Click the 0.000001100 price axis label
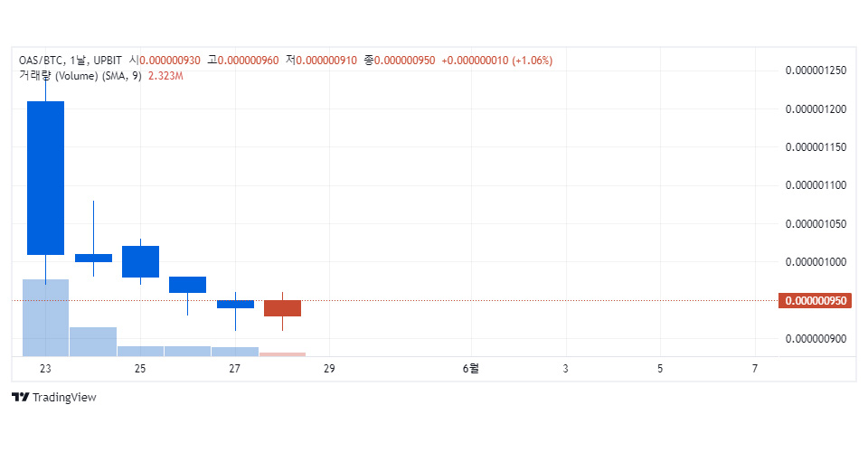 click(x=815, y=185)
